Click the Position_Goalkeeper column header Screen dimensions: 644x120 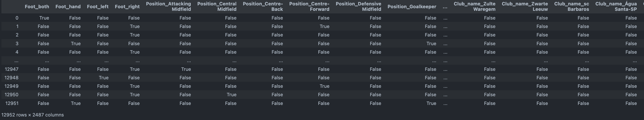[x=412, y=7]
